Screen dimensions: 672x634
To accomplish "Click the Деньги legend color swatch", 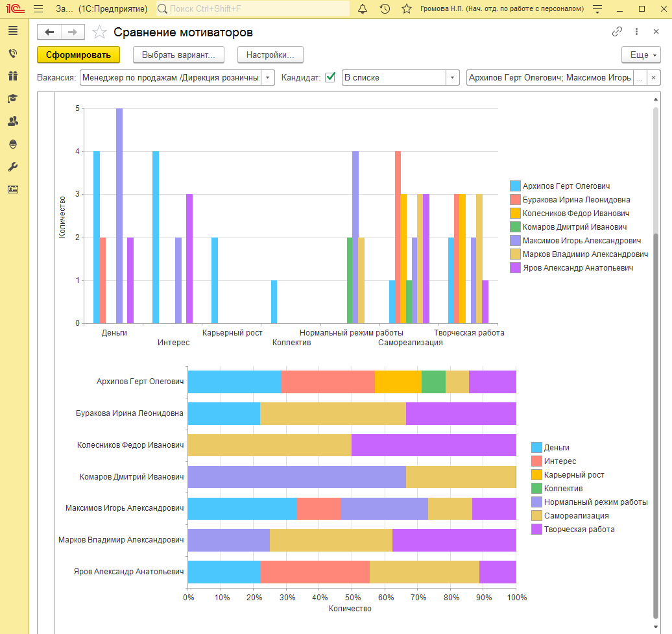I will coord(536,448).
